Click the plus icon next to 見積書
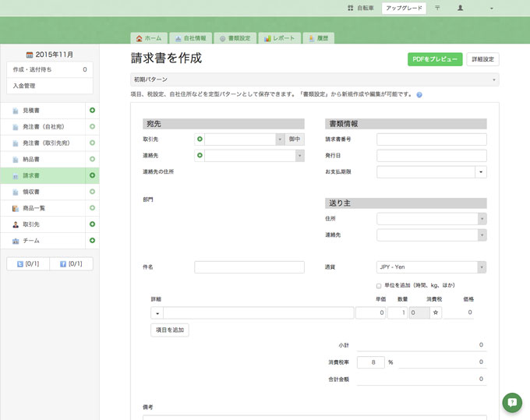The width and height of the screenshot is (530, 420). (x=92, y=110)
